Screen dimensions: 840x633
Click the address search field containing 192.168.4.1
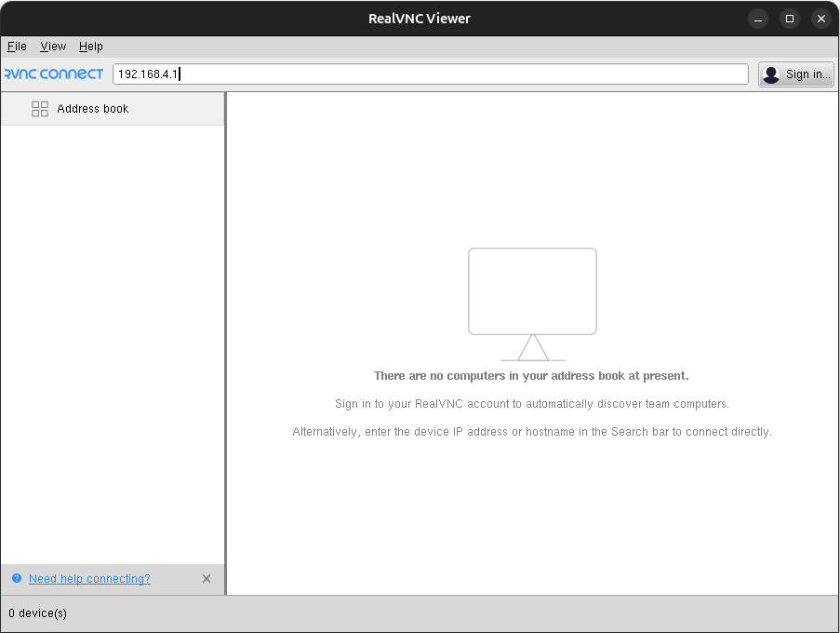[430, 74]
